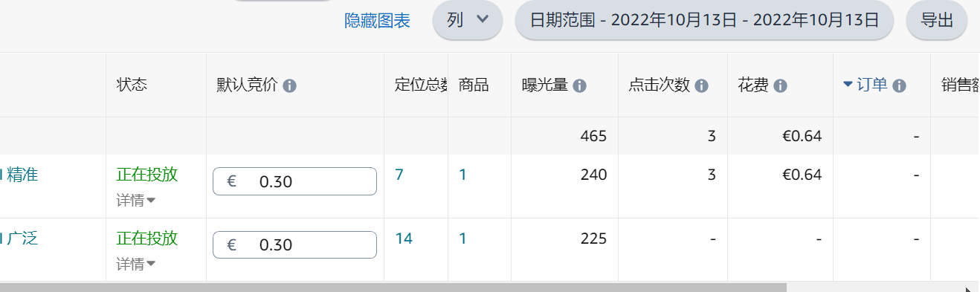This screenshot has width=980, height=292.
Task: Click info icon beside 订单 header
Action: click(899, 85)
